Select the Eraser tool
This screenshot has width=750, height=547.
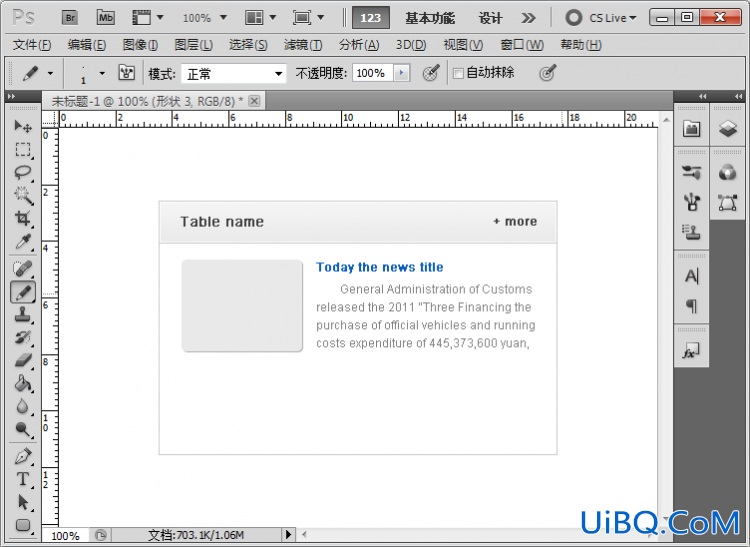(22, 360)
